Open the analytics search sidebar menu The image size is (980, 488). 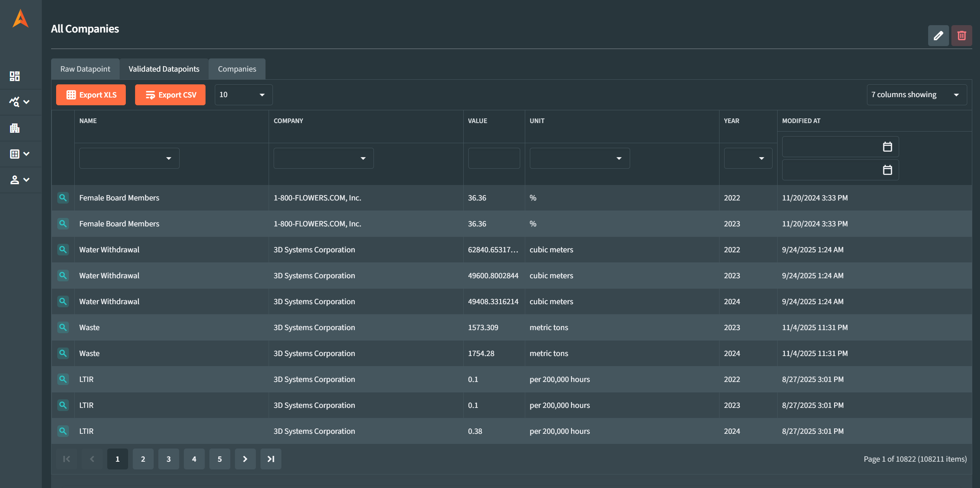point(19,102)
